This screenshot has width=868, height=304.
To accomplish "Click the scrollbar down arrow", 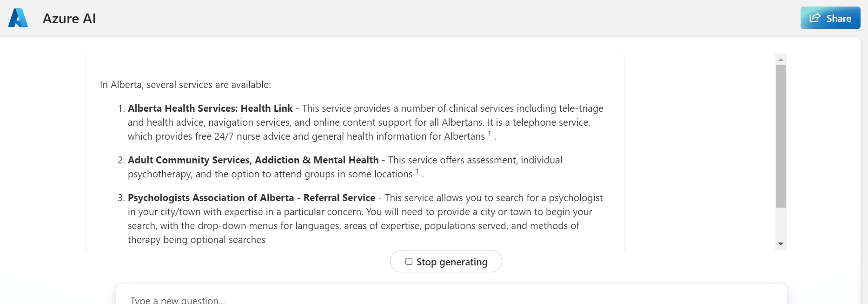I will click(781, 244).
